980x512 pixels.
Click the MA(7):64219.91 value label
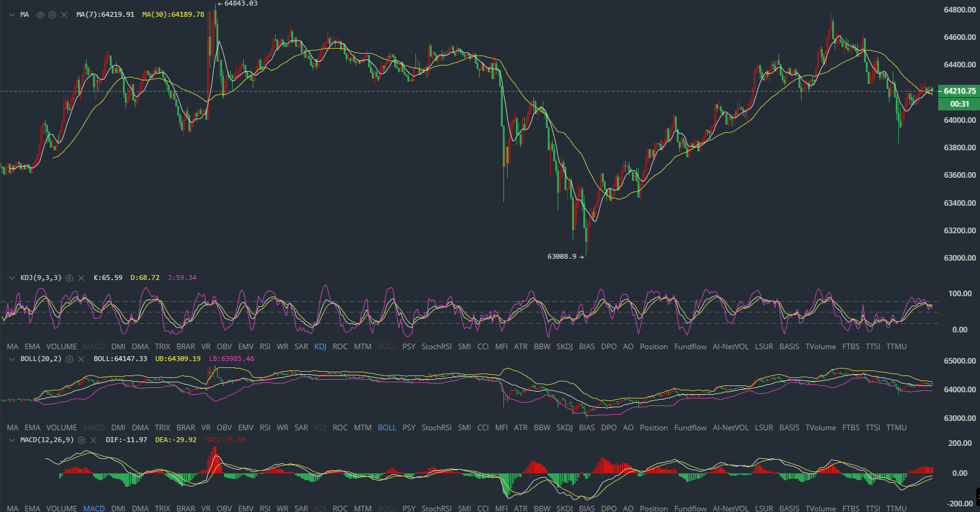coord(105,15)
